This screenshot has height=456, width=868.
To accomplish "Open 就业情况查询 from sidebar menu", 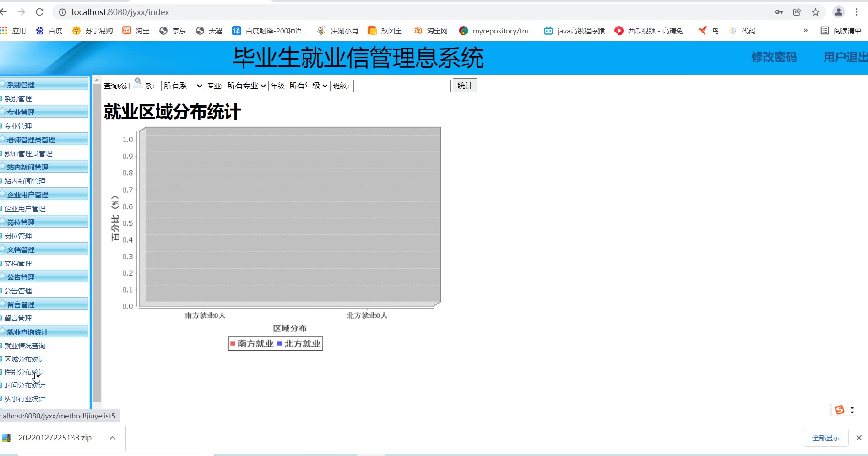I will 25,346.
